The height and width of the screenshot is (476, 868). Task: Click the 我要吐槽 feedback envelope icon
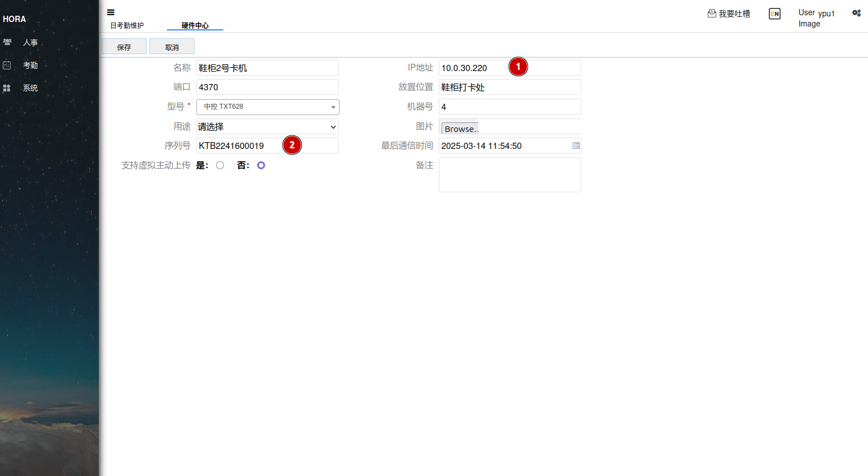click(x=712, y=14)
